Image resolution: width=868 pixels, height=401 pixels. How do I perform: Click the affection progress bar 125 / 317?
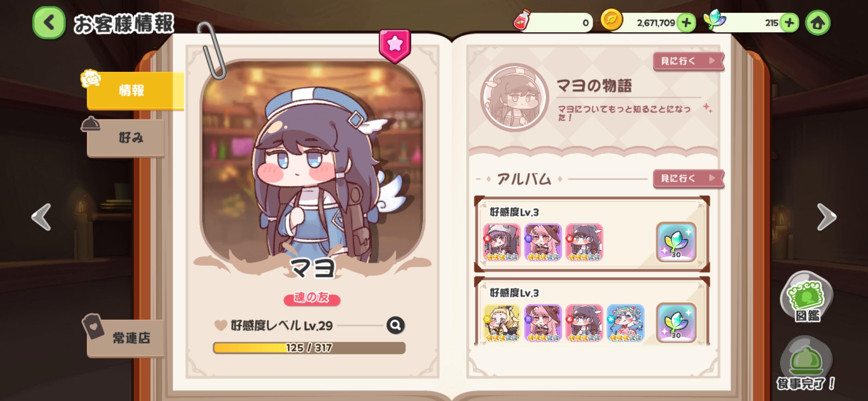click(309, 348)
